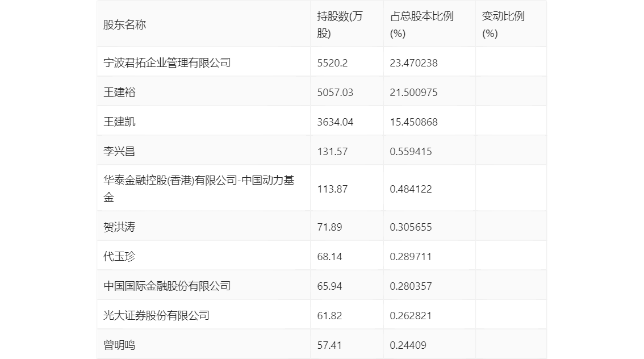Click the percentage 0.305655

click(x=411, y=227)
